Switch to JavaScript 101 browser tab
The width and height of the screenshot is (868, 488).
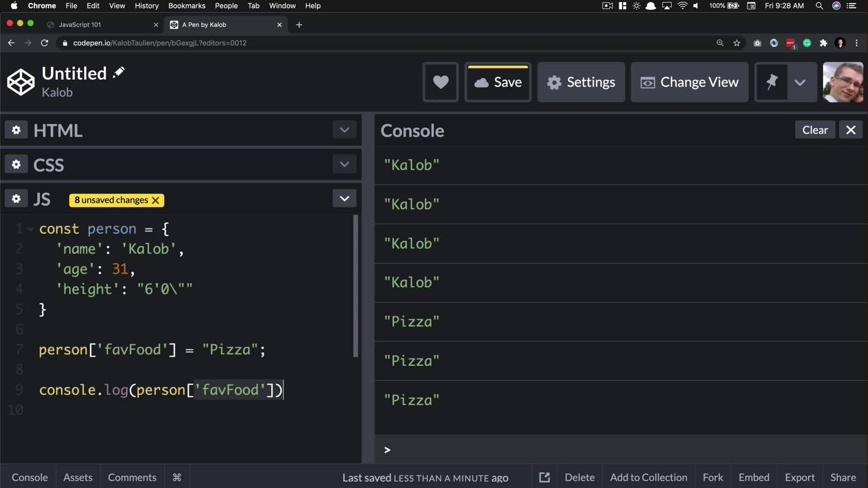[80, 25]
